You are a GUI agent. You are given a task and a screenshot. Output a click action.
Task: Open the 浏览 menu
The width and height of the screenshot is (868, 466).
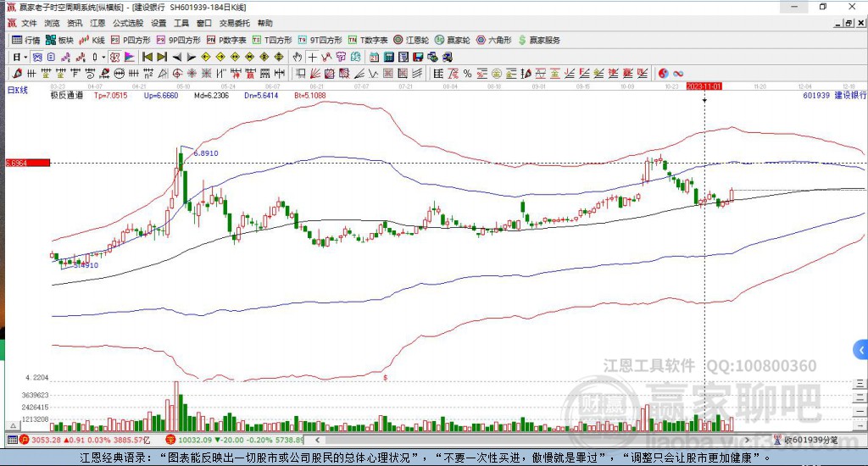[x=52, y=23]
